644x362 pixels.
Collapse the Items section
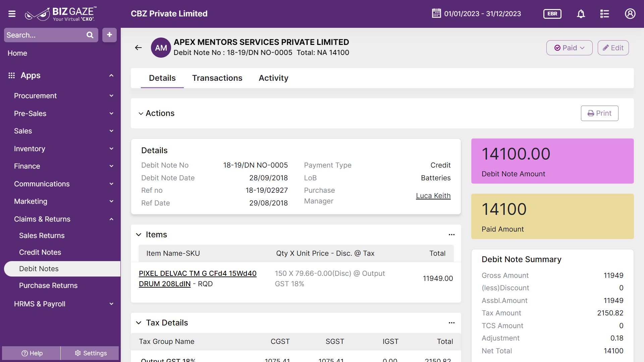[x=139, y=235]
